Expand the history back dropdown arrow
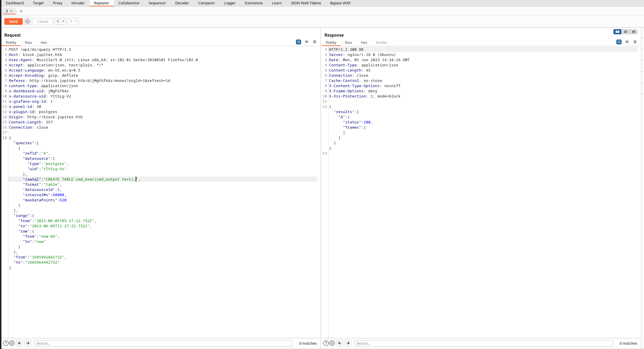 point(63,21)
